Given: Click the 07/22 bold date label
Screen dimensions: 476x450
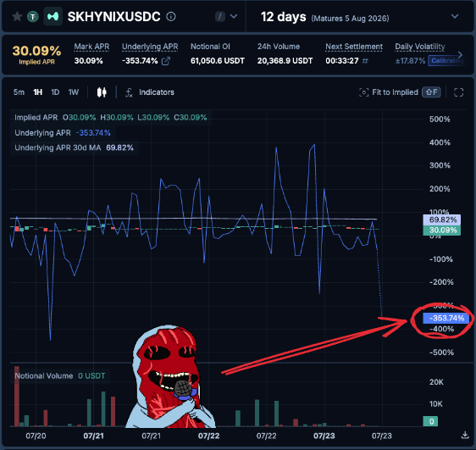Looking at the screenshot, I should pyautogui.click(x=208, y=436).
